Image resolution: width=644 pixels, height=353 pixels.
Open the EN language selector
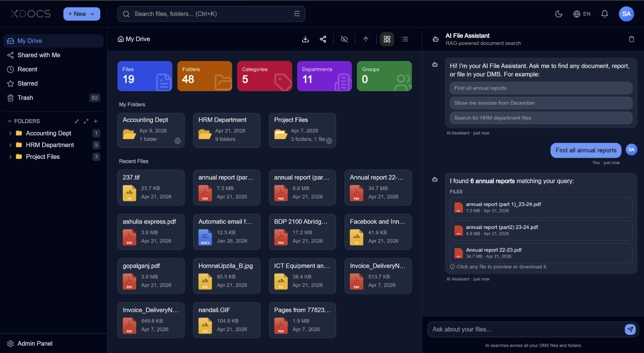point(582,14)
